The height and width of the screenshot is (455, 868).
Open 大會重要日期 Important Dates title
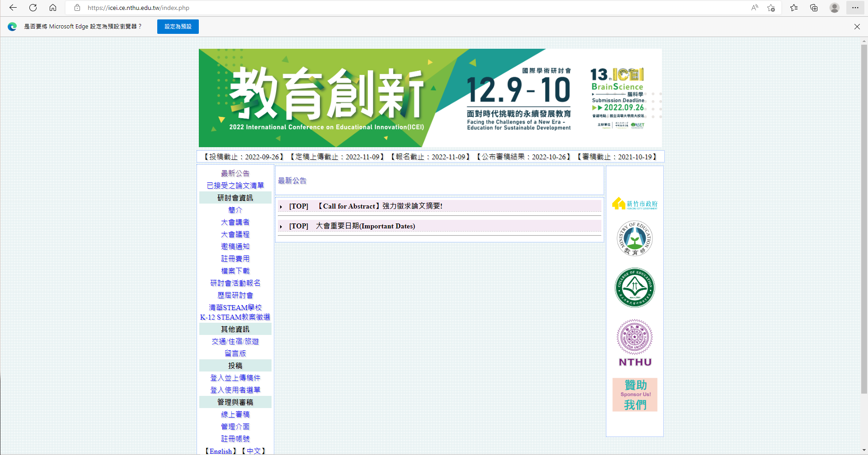[365, 226]
